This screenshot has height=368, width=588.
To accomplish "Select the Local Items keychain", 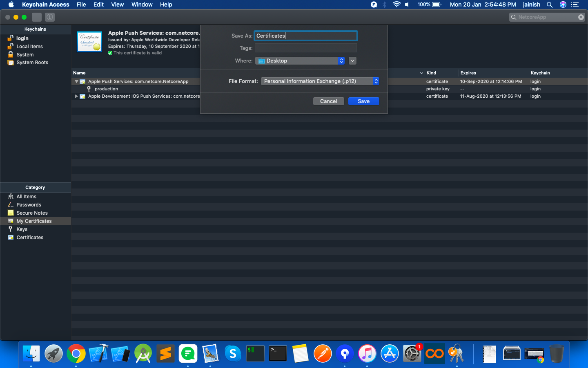I will click(36, 47).
